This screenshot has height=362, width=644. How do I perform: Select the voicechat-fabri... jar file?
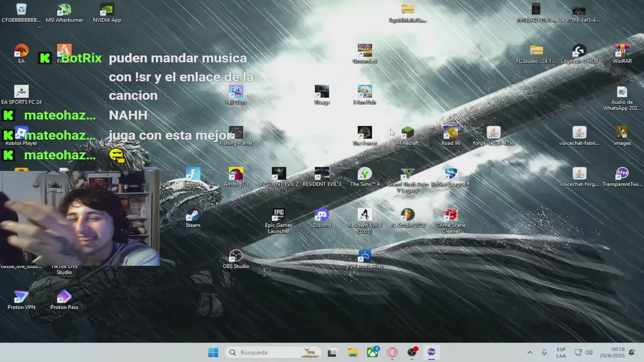[x=579, y=136]
